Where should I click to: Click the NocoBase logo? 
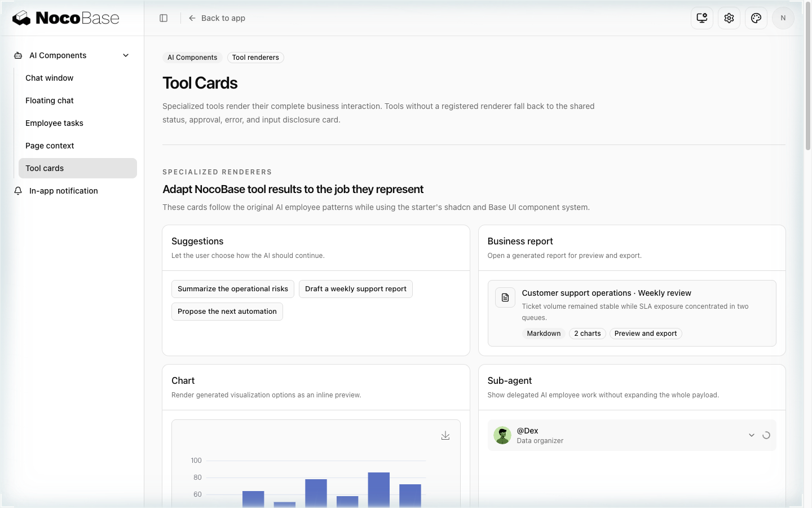66,18
